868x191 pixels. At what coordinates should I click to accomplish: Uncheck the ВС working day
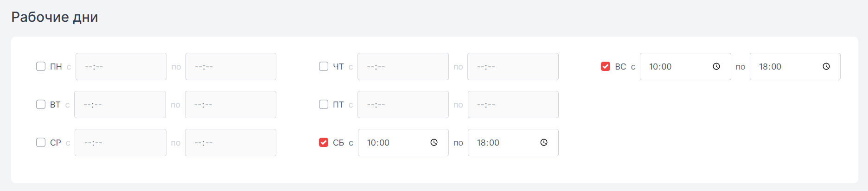point(606,66)
